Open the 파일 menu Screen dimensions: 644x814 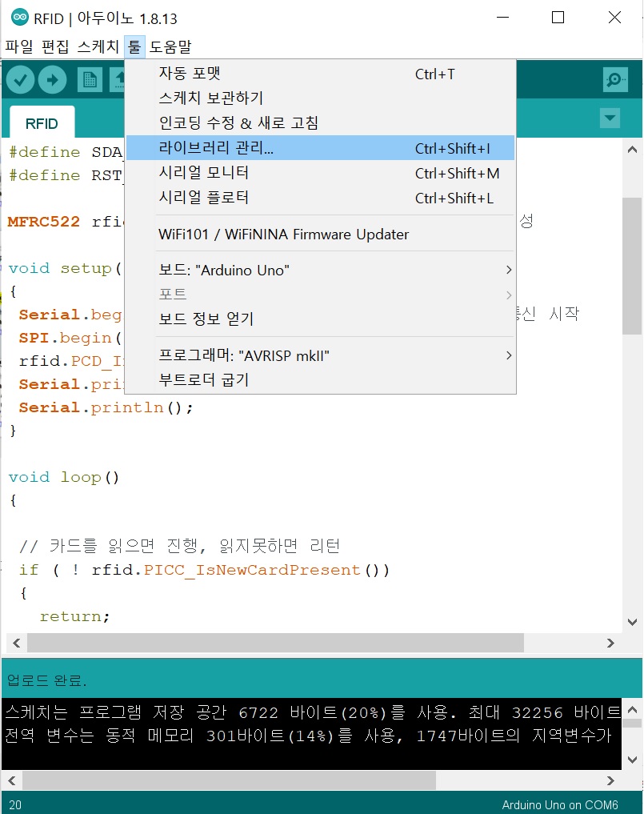pyautogui.click(x=19, y=46)
